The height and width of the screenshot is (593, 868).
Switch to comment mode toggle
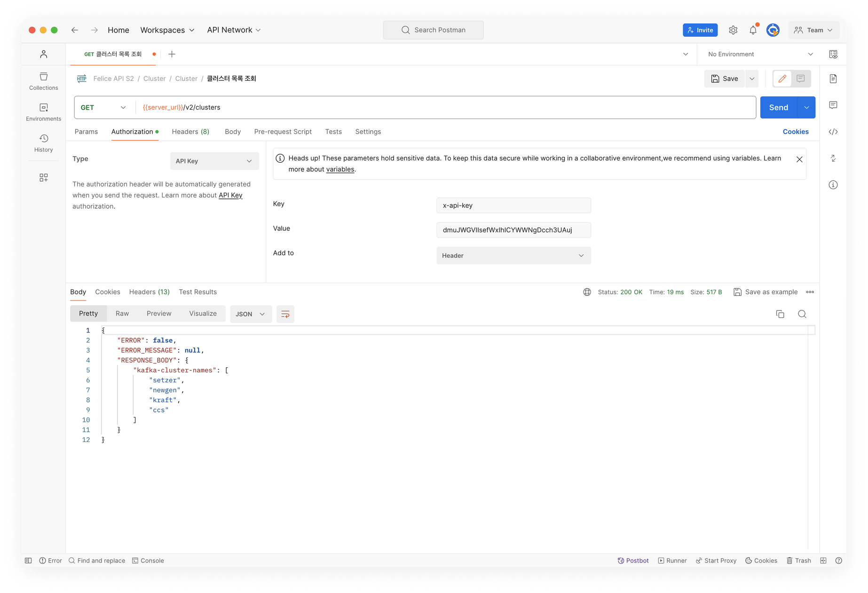pyautogui.click(x=801, y=79)
